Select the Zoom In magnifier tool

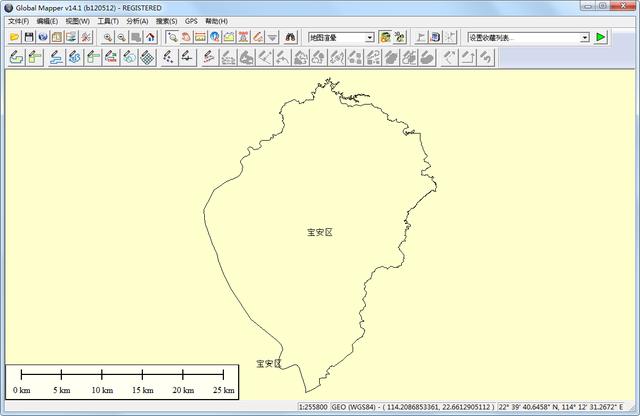point(107,37)
